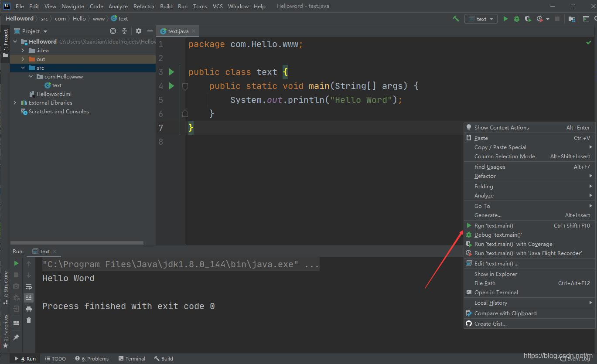Select Helloword.iml in project tree
This screenshot has width=597, height=364.
coord(50,94)
